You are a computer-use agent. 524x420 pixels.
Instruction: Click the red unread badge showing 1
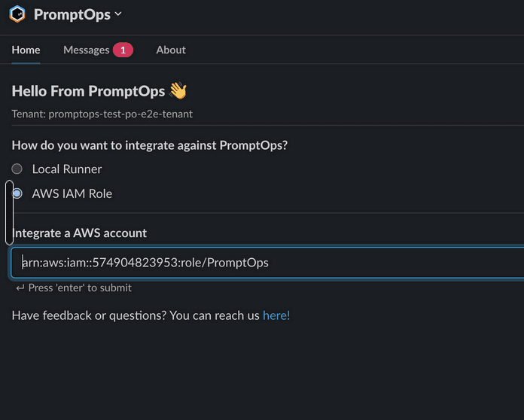tap(123, 50)
